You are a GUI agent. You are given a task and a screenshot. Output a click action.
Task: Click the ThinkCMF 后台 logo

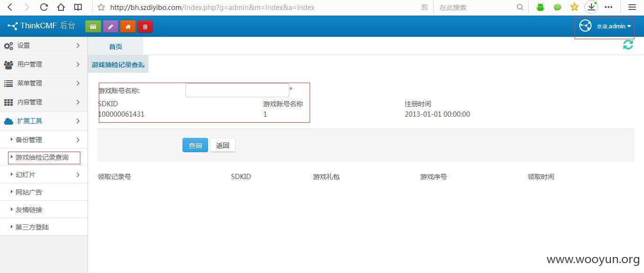coord(41,26)
